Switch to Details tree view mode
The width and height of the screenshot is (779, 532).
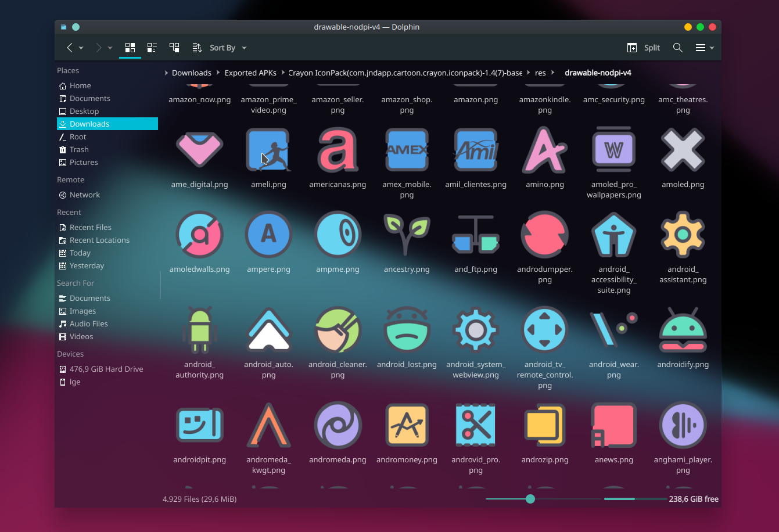point(174,48)
